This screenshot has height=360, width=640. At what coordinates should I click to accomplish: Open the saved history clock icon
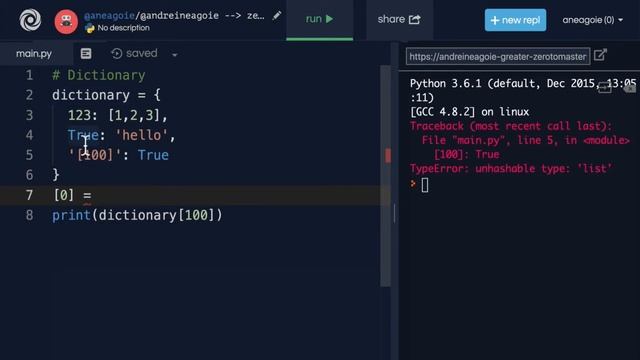coord(117,53)
